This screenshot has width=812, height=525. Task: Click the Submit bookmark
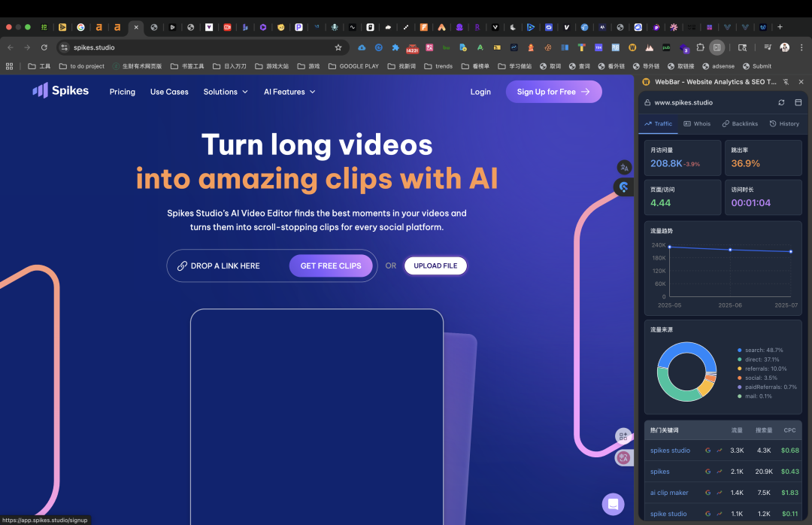click(x=757, y=66)
